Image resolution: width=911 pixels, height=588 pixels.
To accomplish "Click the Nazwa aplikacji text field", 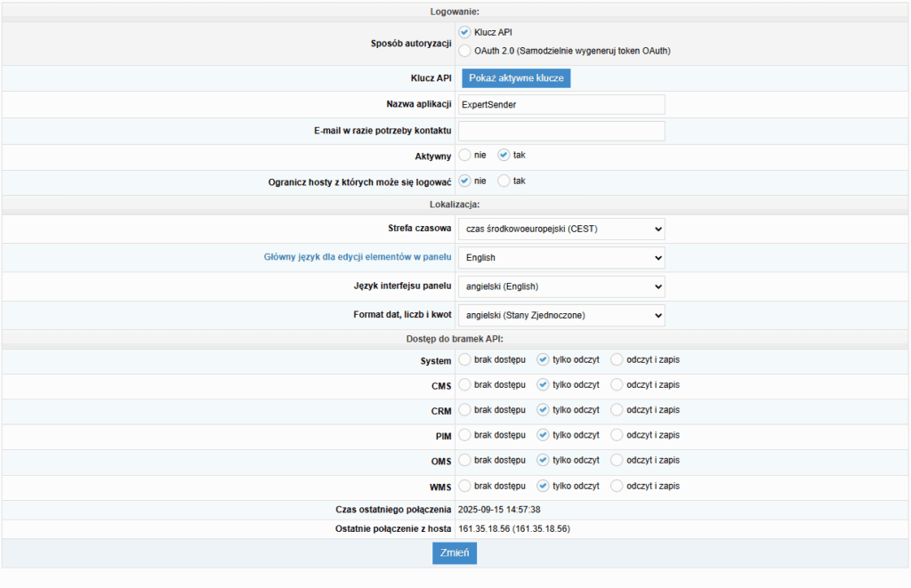I will click(x=561, y=104).
